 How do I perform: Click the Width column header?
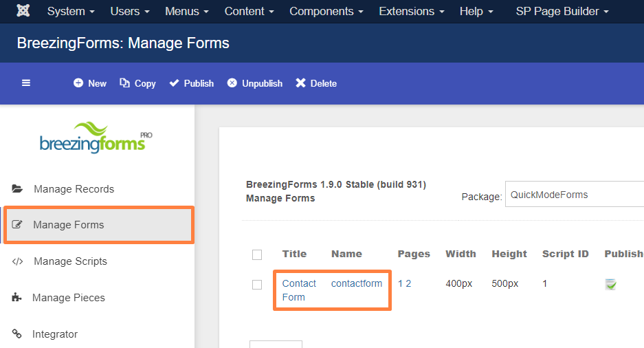point(460,254)
